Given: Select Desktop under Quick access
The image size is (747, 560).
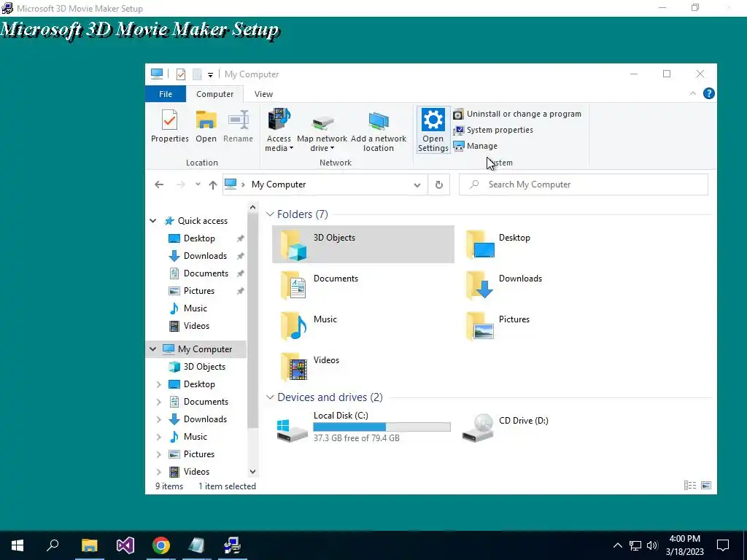Looking at the screenshot, I should click(199, 238).
